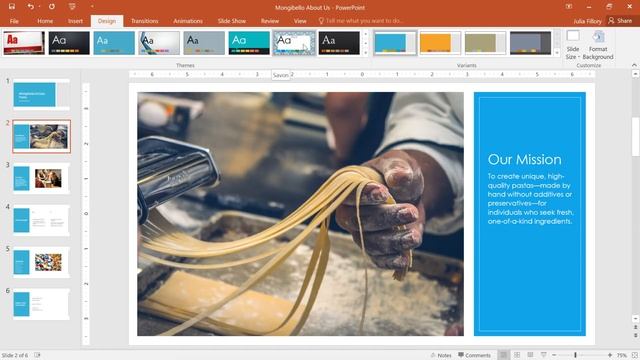Screen dimensions: 640x360
Task: Select slide 6 thumbnail
Action: pos(41,304)
